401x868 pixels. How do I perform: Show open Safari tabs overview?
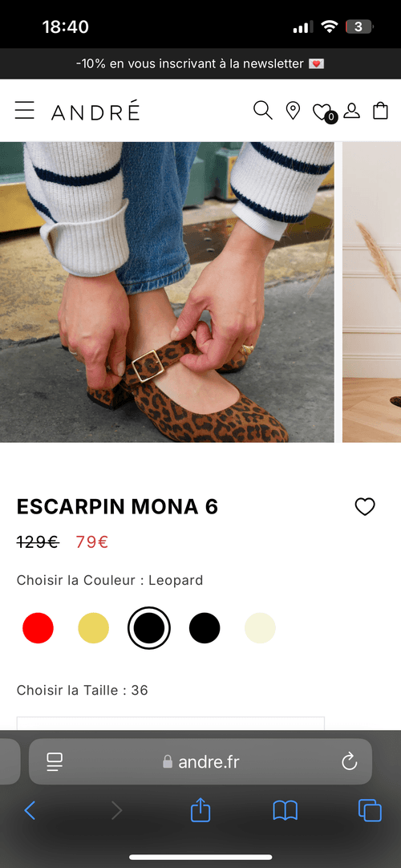point(370,811)
